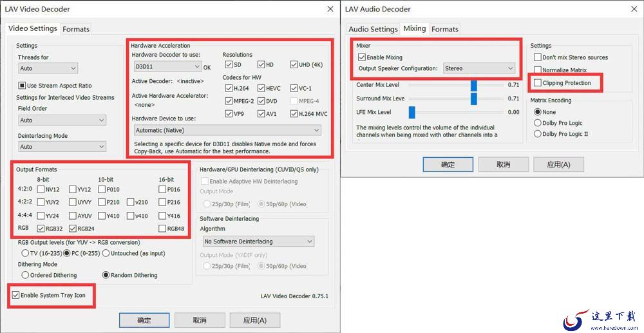Image resolution: width=644 pixels, height=333 pixels.
Task: Enable the v210 output format
Action: click(130, 202)
